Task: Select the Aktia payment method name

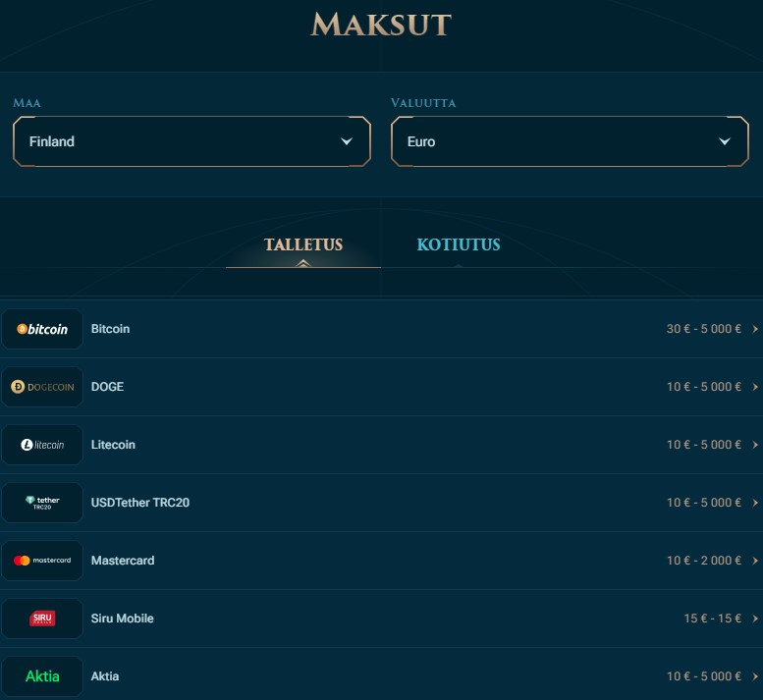Action: pos(105,676)
